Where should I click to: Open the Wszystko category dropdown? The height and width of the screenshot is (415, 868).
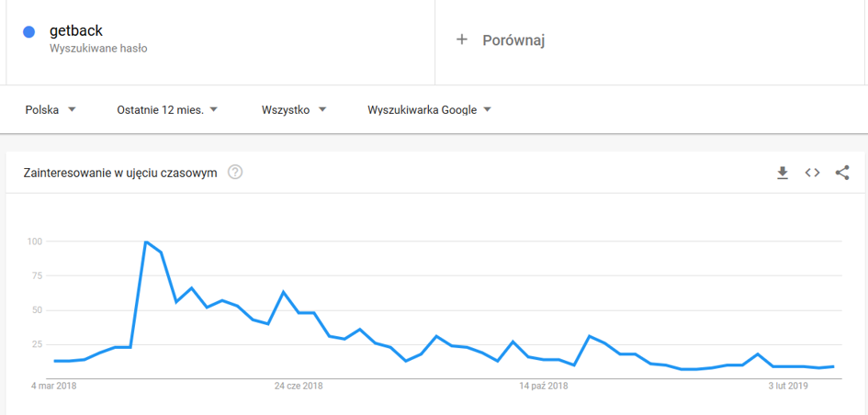click(294, 109)
